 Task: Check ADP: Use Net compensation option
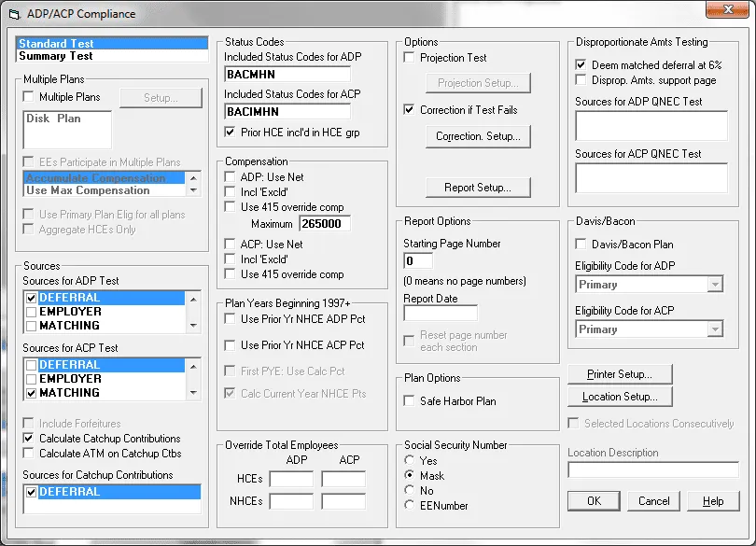pos(231,177)
